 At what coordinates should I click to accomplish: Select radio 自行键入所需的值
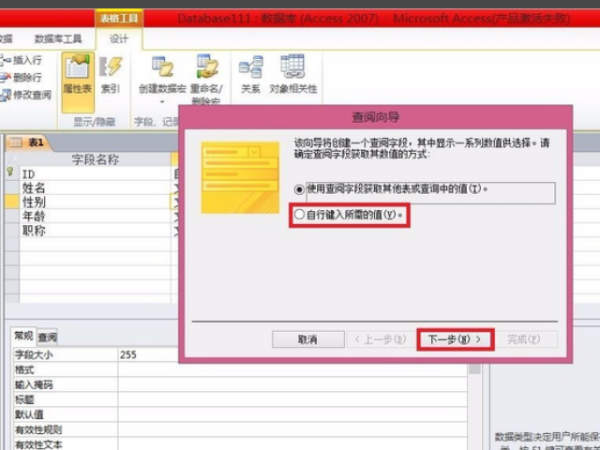(x=299, y=214)
